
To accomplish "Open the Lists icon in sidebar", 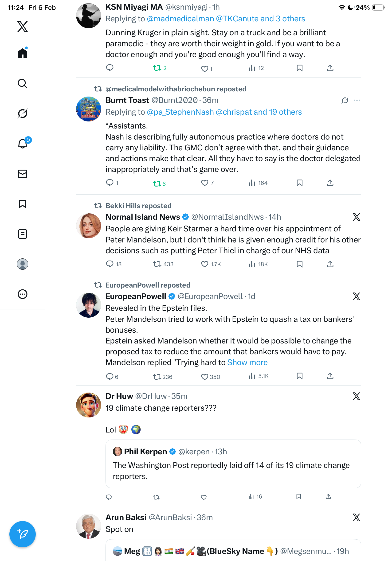I will 23,234.
